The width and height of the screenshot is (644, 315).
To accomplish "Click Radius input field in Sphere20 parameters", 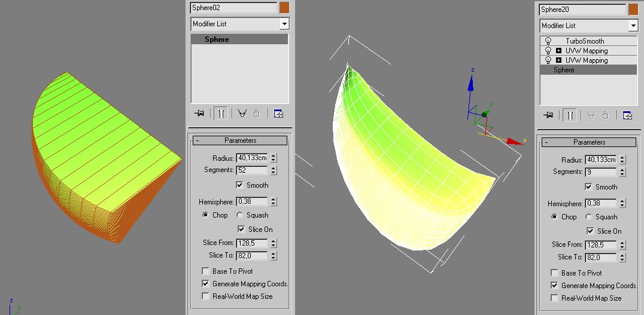I will pyautogui.click(x=601, y=160).
